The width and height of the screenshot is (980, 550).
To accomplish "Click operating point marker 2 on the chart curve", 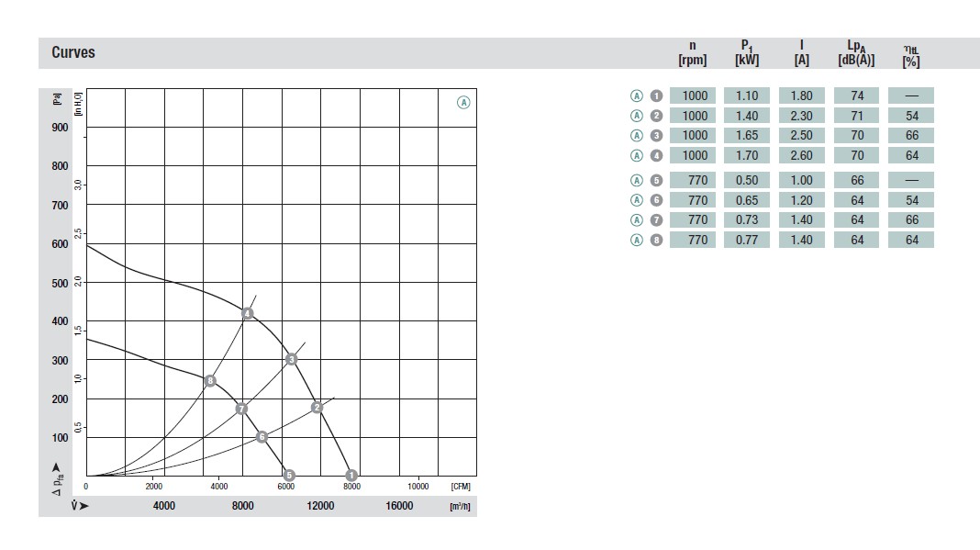I will [x=317, y=408].
